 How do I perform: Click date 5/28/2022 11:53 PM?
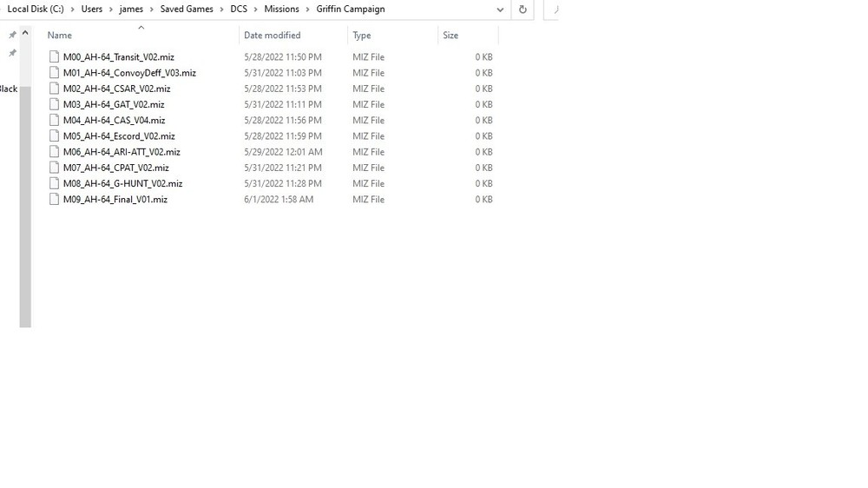pos(283,88)
